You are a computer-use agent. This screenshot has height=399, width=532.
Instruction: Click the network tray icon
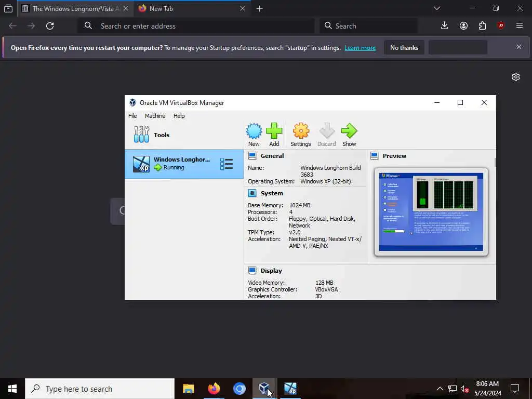pyautogui.click(x=453, y=389)
